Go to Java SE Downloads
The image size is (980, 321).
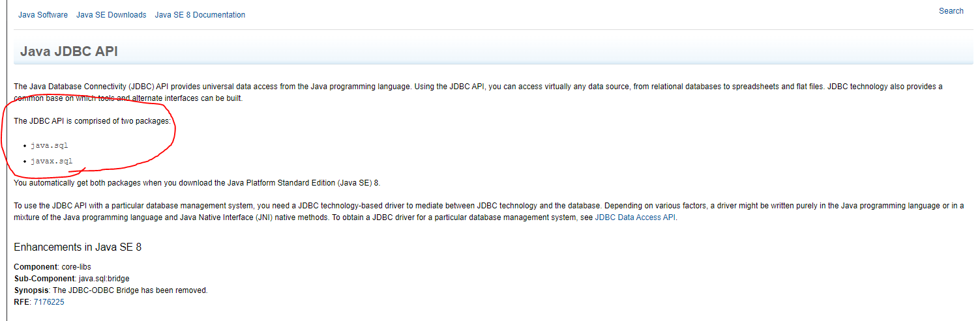pyautogui.click(x=111, y=15)
